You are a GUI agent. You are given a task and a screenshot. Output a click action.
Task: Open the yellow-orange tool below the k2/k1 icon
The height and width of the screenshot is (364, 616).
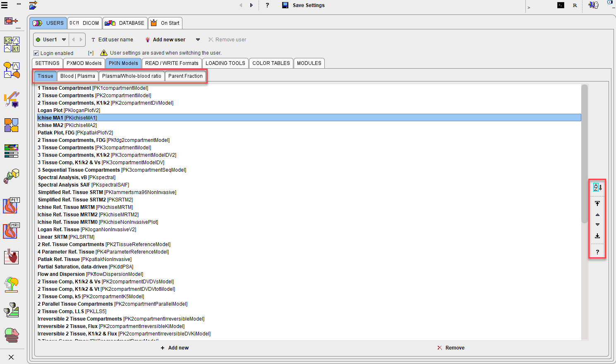pyautogui.click(x=12, y=70)
